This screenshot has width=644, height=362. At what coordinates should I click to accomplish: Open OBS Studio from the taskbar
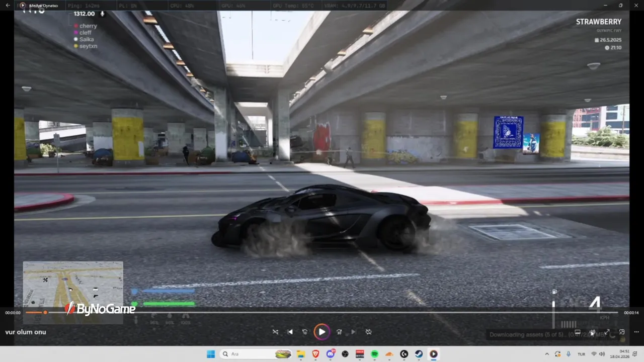click(x=345, y=354)
